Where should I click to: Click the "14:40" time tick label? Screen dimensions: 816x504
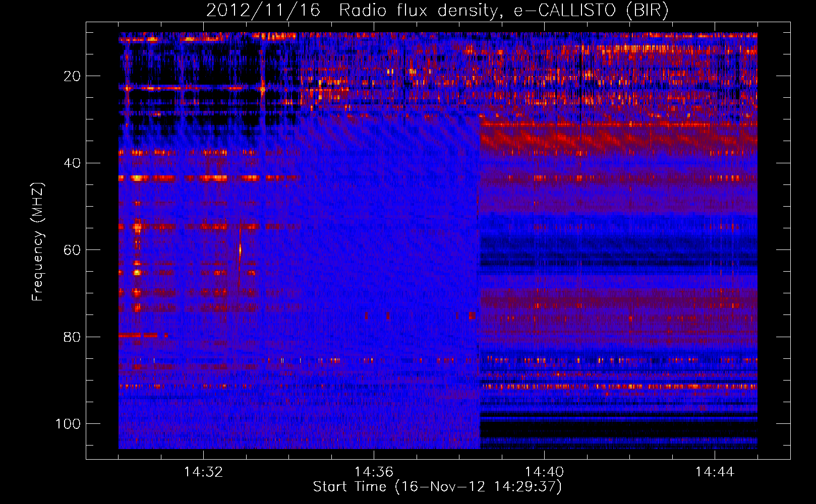[544, 472]
